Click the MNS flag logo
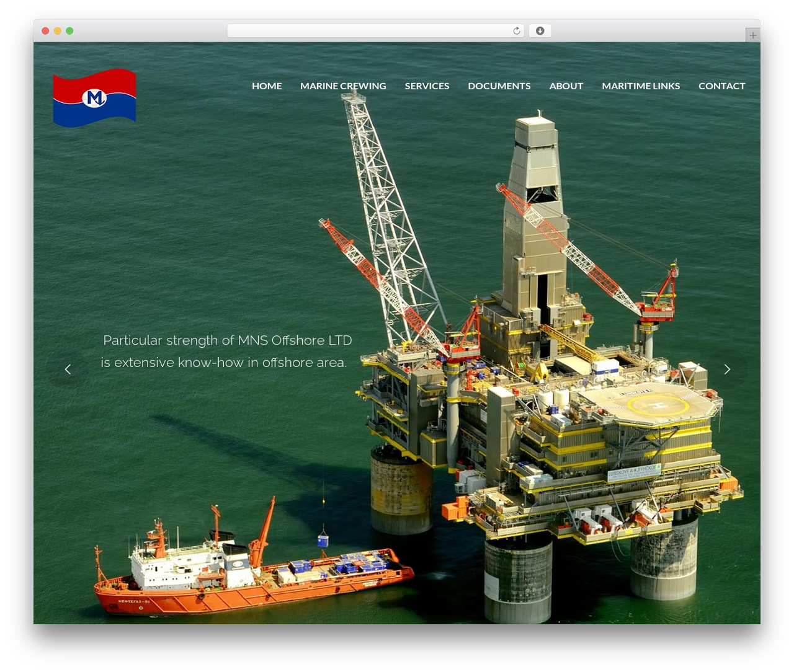 pyautogui.click(x=94, y=97)
